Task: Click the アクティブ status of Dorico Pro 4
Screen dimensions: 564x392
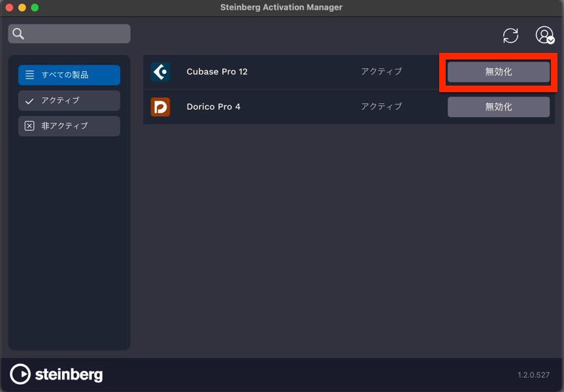Action: point(381,106)
